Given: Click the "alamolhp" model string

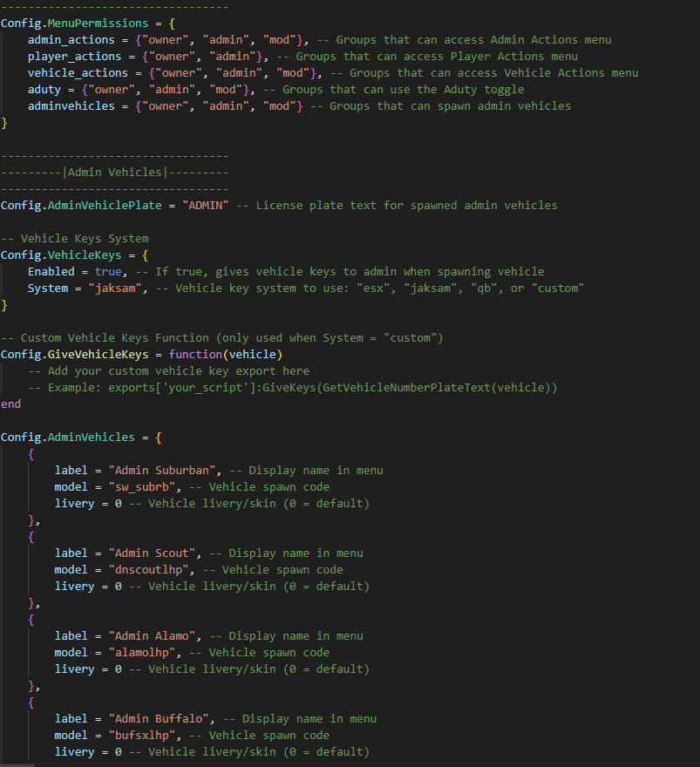Looking at the screenshot, I should 142,653.
